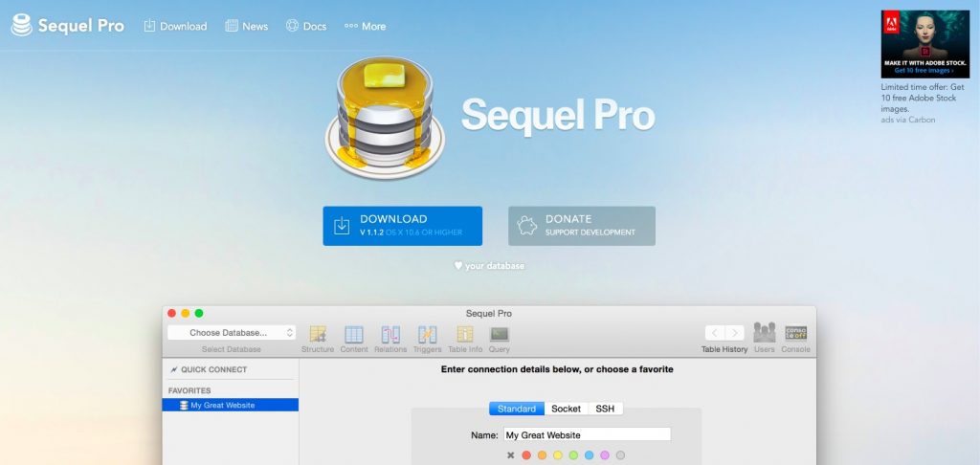This screenshot has height=465, width=980.
Task: Open the Download nav link
Action: point(175,26)
